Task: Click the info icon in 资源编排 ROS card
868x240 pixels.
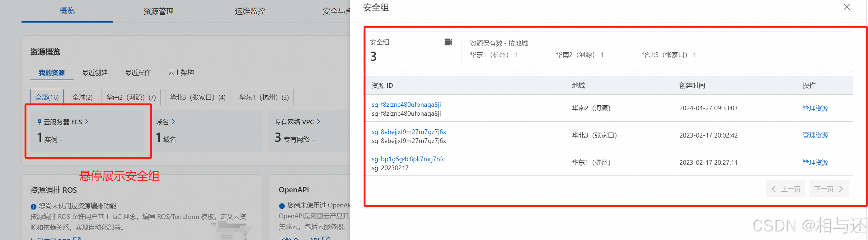Action: pyautogui.click(x=33, y=206)
